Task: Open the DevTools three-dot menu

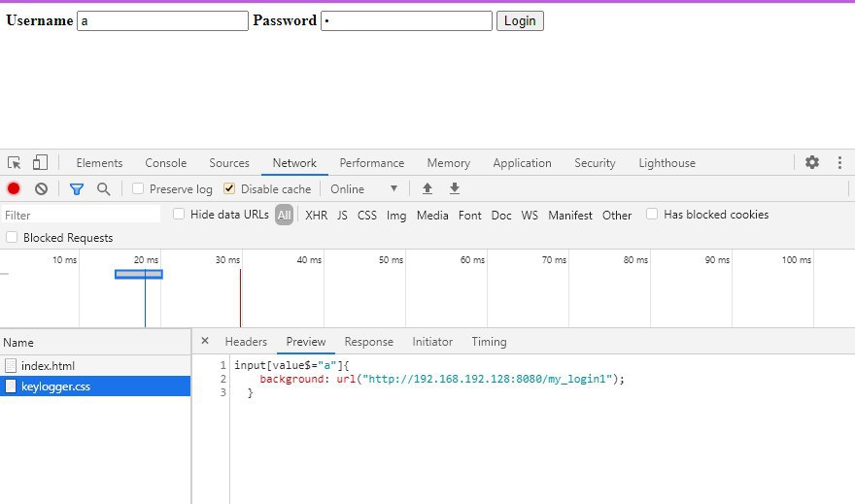Action: [839, 162]
